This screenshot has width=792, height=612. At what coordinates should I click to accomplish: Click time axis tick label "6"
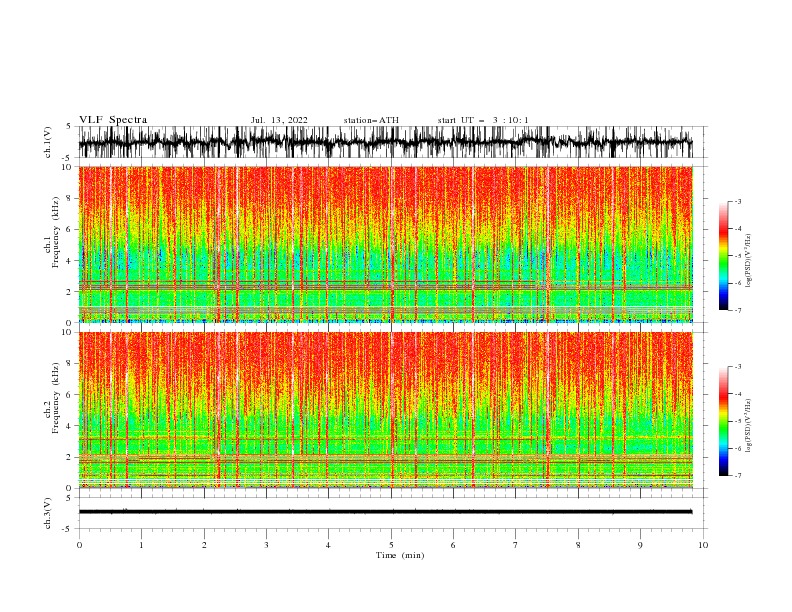pyautogui.click(x=453, y=545)
